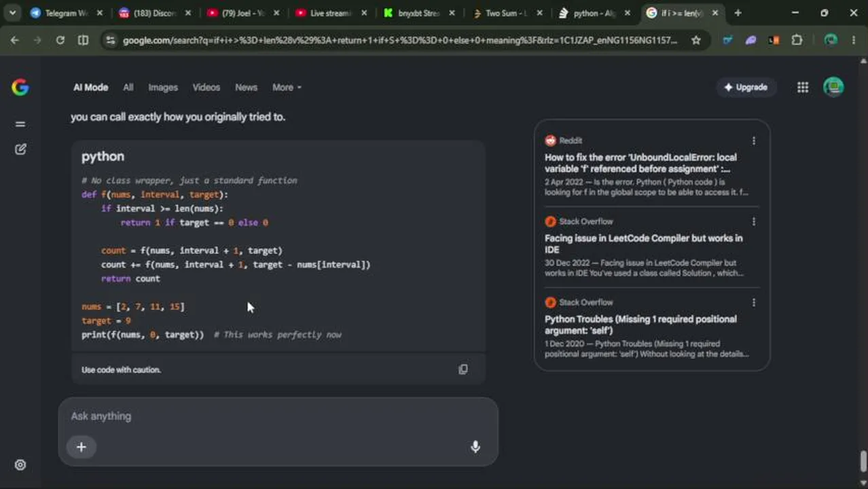
Task: Click the Google logo icon
Action: click(x=20, y=87)
